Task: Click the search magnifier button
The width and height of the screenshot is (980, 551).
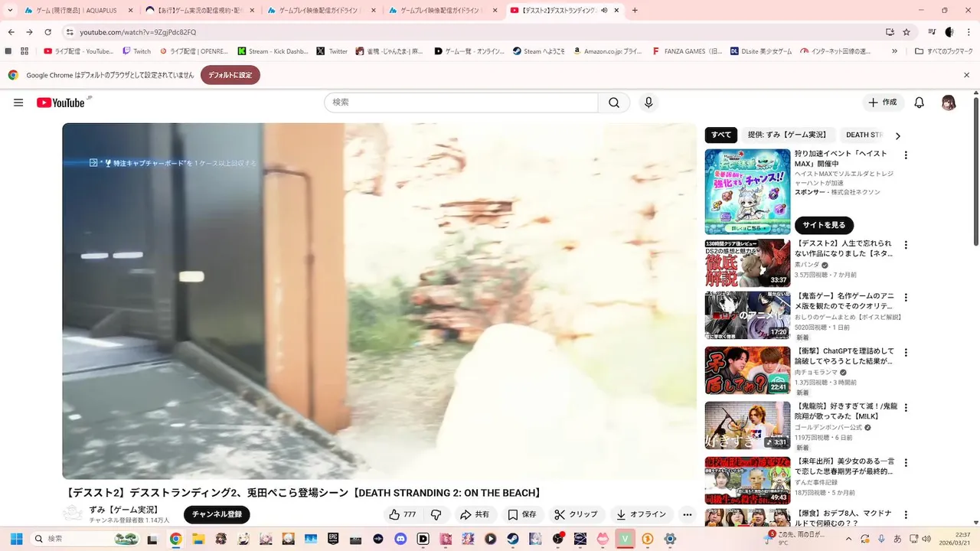Action: coord(614,103)
